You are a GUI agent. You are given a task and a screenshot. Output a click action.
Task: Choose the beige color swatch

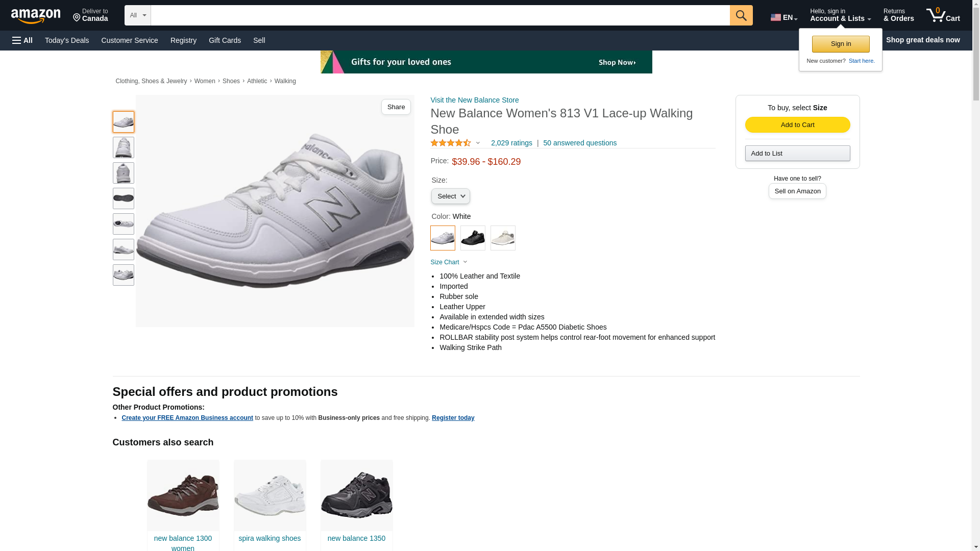coord(503,238)
